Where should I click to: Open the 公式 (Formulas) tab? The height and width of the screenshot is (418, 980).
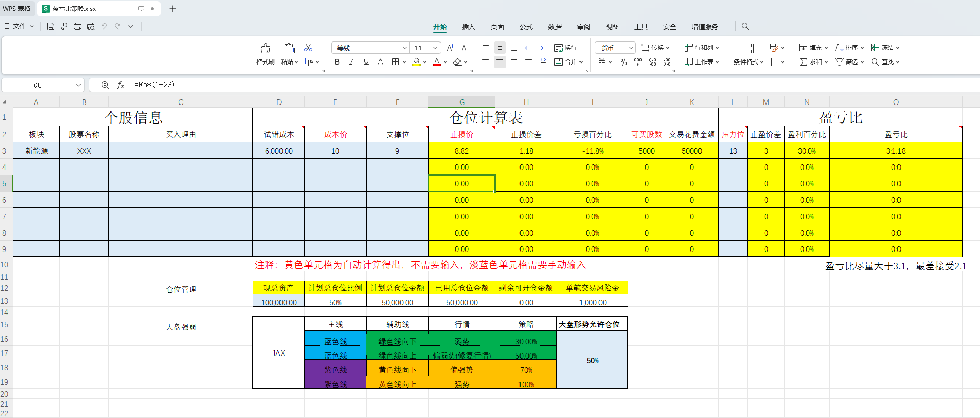click(526, 27)
